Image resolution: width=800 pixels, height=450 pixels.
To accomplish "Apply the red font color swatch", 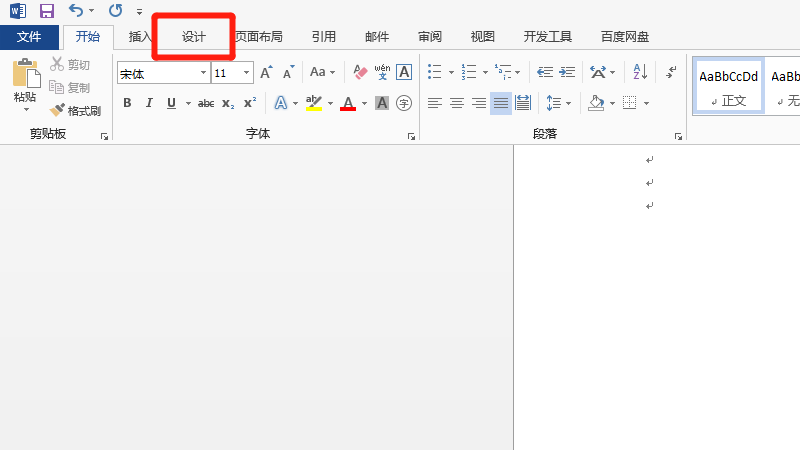I will (347, 103).
